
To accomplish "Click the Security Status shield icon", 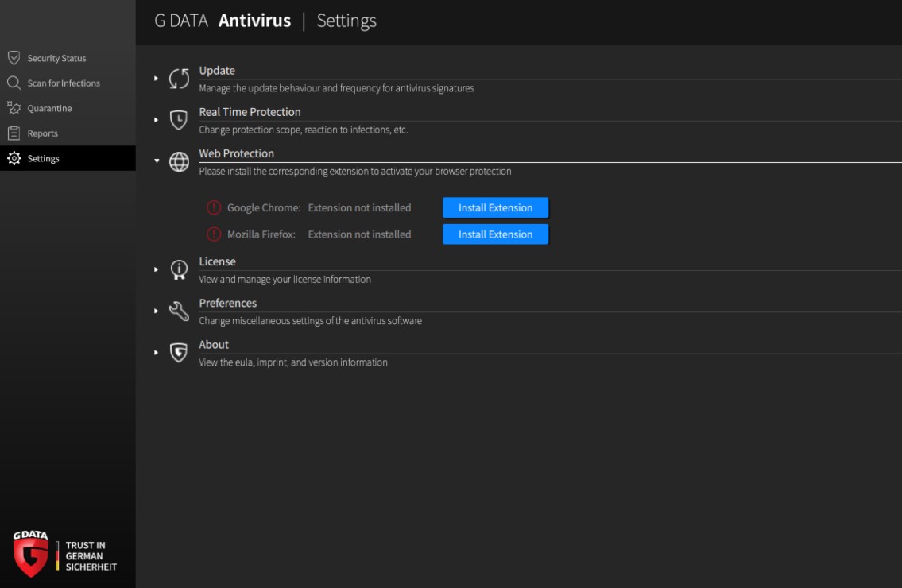I will [x=14, y=58].
